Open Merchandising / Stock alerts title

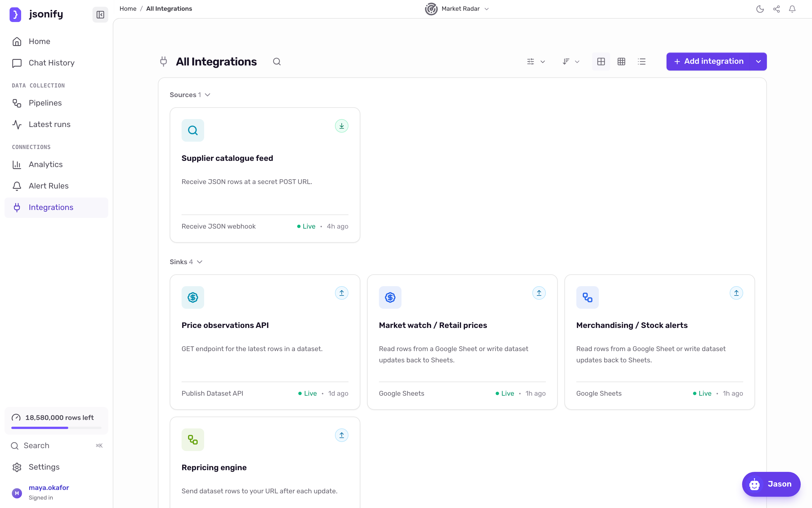tap(632, 325)
